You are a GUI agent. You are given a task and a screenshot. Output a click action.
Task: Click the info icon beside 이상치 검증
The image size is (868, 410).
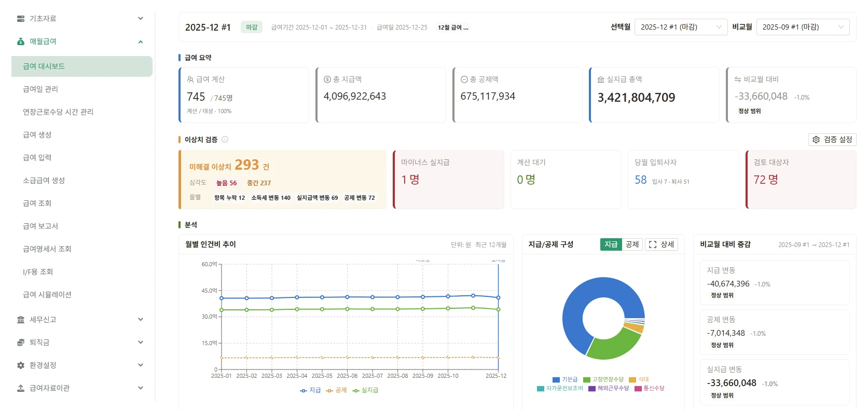(x=225, y=140)
